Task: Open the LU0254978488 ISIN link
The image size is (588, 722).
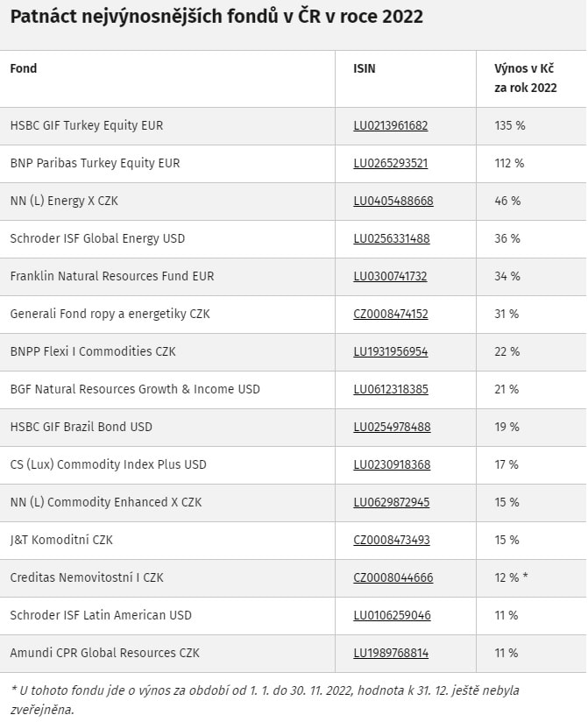Action: coord(391,428)
